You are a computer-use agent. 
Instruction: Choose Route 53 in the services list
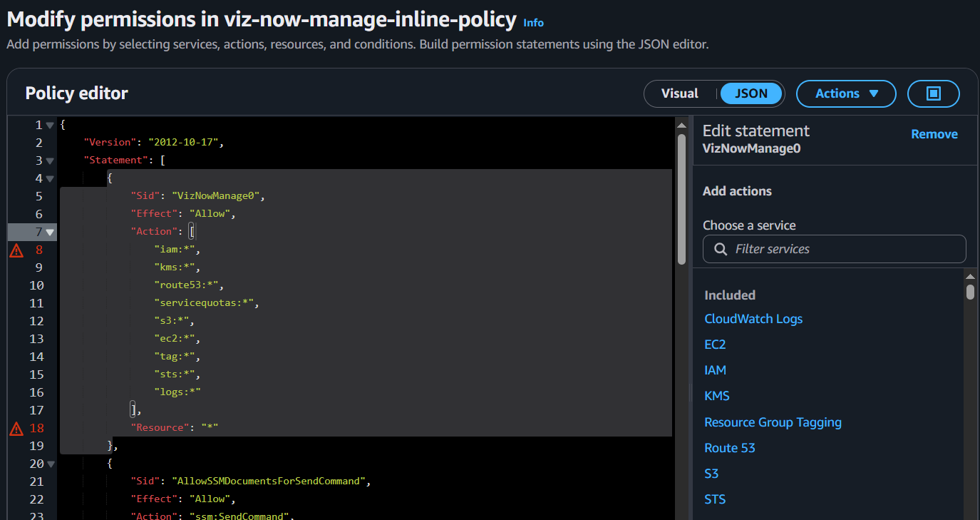tap(729, 448)
